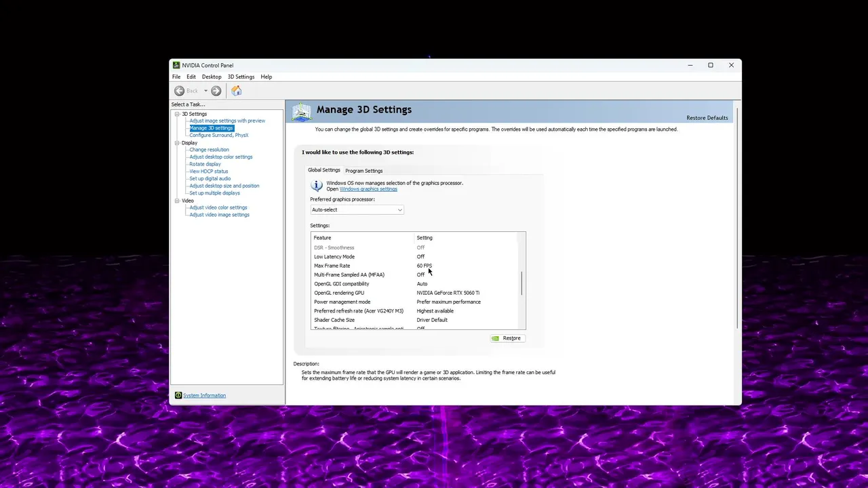The image size is (868, 488).
Task: Switch to the Global Settings tab
Action: click(324, 170)
